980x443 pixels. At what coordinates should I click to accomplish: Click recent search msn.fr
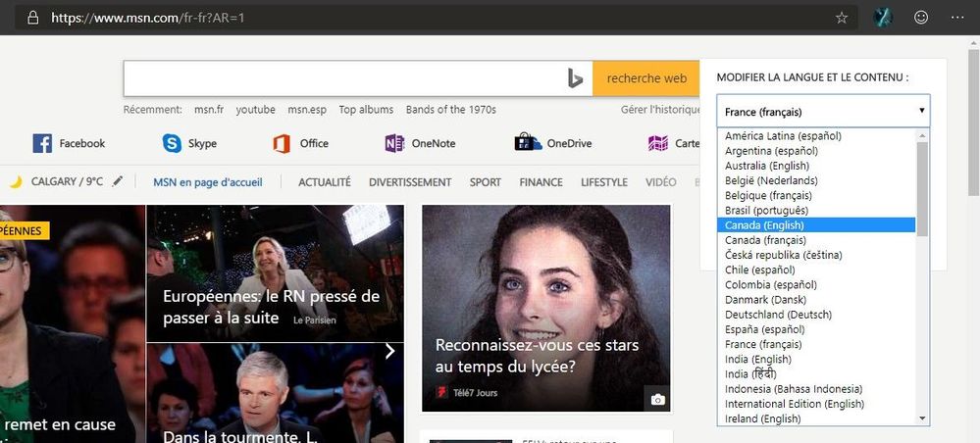[x=209, y=110]
